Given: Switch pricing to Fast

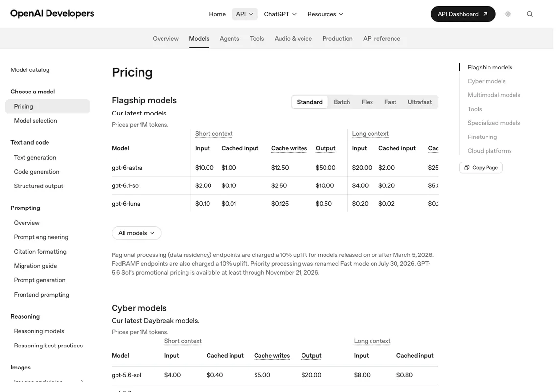Looking at the screenshot, I should click(x=390, y=102).
